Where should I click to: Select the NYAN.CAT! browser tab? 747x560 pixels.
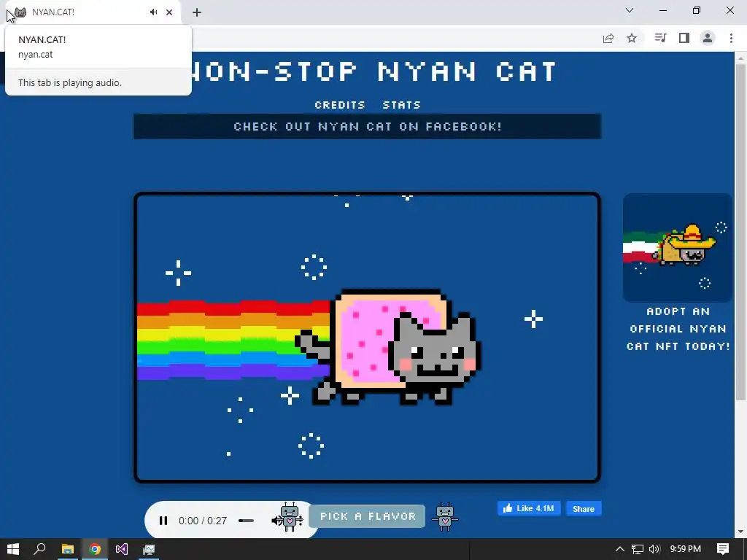pyautogui.click(x=90, y=12)
